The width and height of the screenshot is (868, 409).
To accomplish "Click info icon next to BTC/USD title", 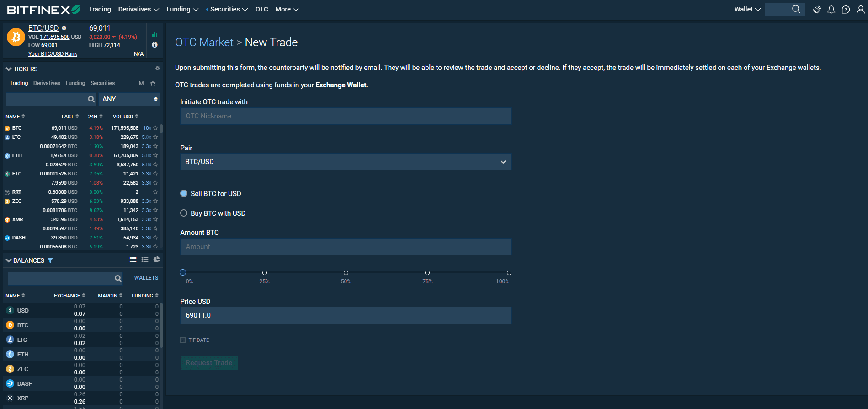I will 64,28.
